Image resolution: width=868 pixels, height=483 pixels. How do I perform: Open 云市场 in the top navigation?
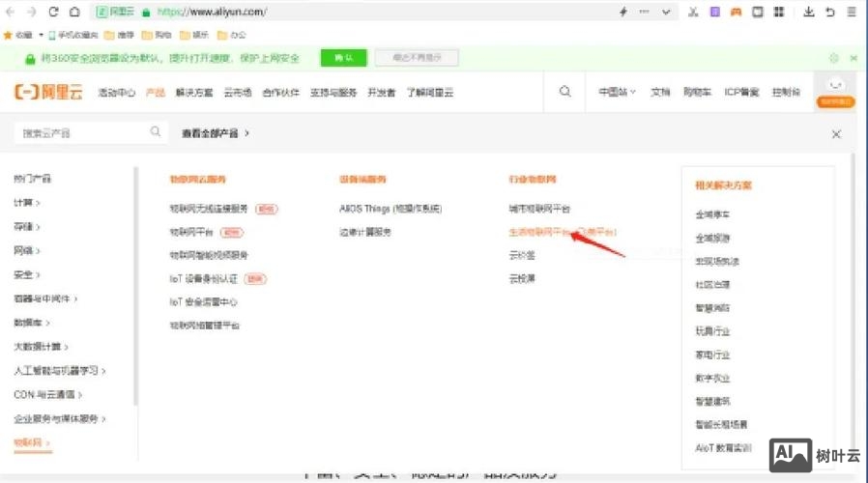238,93
